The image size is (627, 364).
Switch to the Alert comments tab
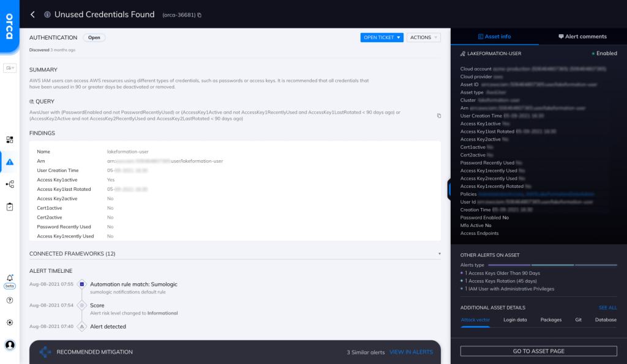tap(583, 36)
